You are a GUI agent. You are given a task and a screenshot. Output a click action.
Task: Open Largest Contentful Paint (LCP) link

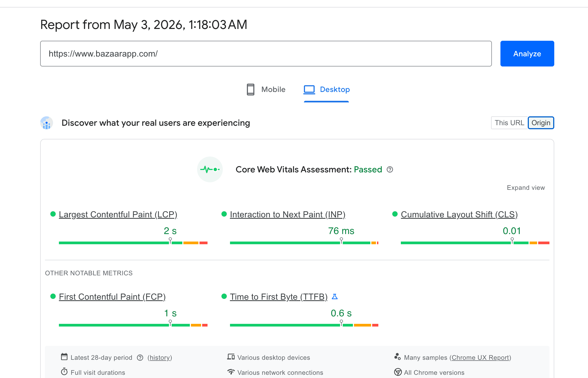(x=118, y=214)
